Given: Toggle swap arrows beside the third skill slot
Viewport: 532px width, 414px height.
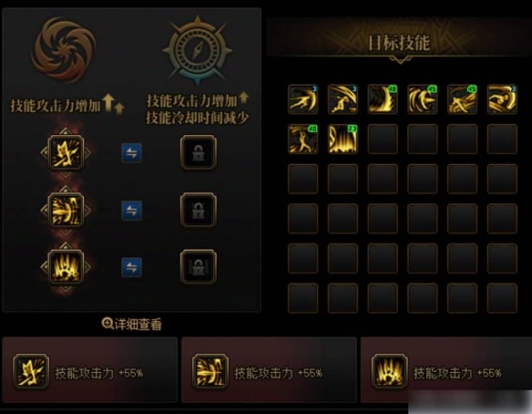Looking at the screenshot, I should click(x=132, y=267).
